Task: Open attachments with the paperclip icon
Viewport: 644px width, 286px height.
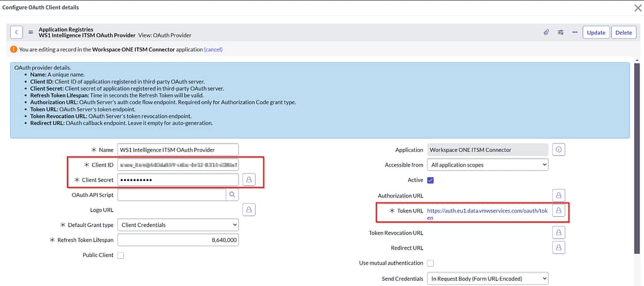Action: 546,33
